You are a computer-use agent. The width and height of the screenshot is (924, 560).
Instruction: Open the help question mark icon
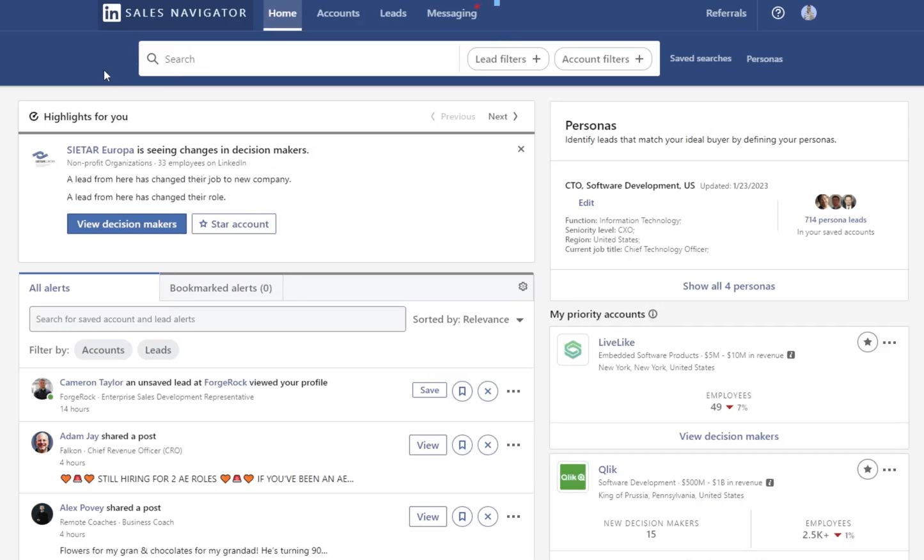778,13
